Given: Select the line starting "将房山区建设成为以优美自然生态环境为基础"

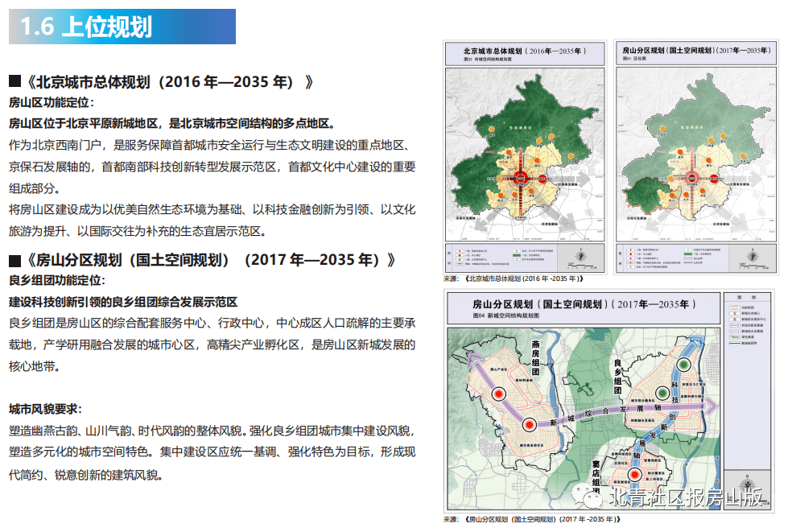Looking at the screenshot, I should (x=212, y=209).
